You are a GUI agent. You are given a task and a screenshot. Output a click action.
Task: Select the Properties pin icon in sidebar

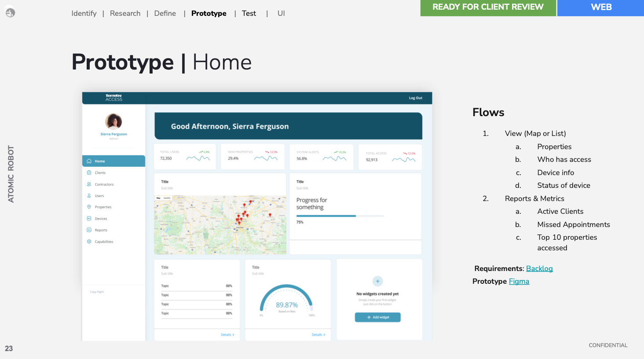89,207
